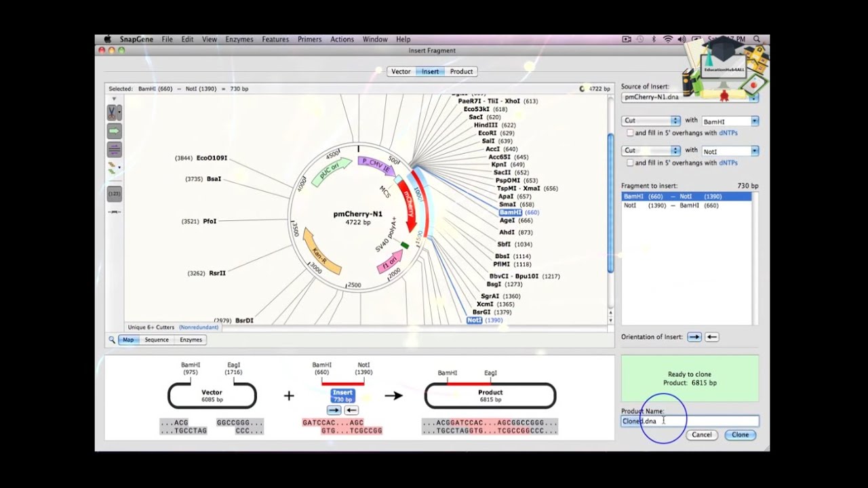868x488 pixels.
Task: Select the Product tab
Action: (x=461, y=71)
